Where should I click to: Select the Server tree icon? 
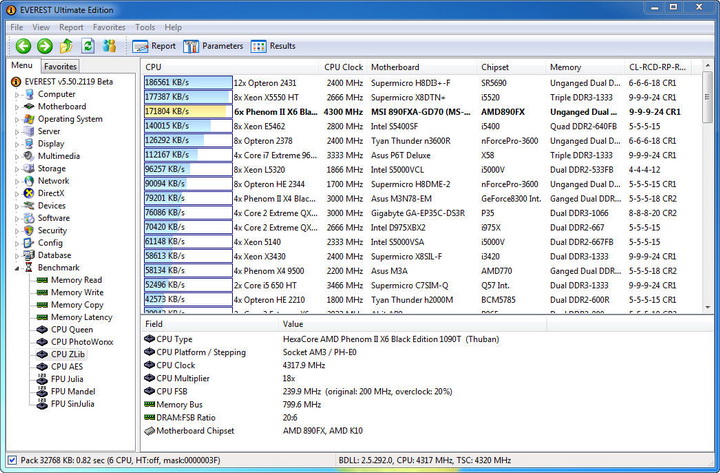(29, 131)
